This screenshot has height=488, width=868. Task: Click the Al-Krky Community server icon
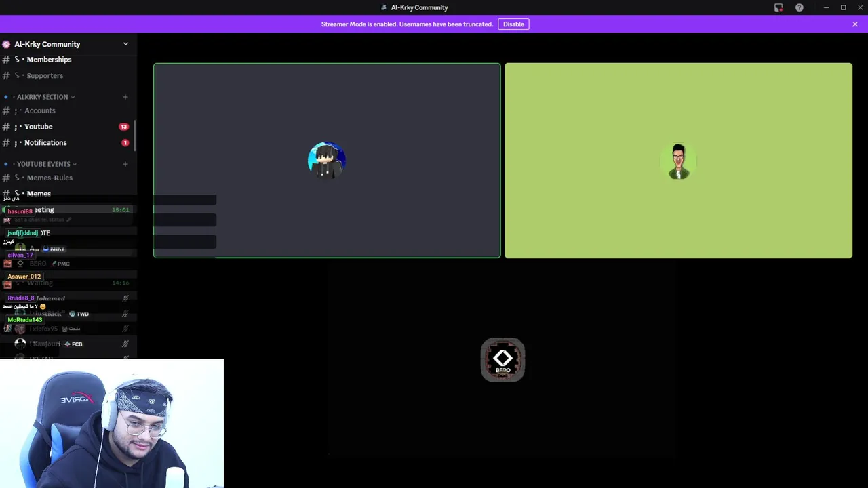click(x=6, y=44)
